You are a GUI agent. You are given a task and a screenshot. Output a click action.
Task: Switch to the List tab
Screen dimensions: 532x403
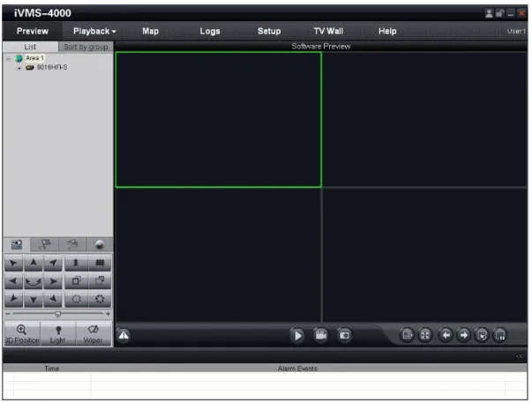(30, 47)
